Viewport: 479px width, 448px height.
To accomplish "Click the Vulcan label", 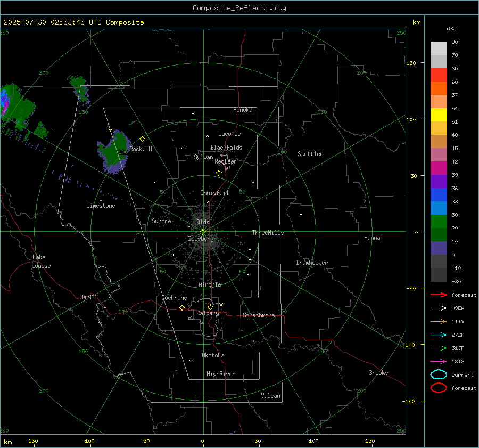I will pos(270,396).
